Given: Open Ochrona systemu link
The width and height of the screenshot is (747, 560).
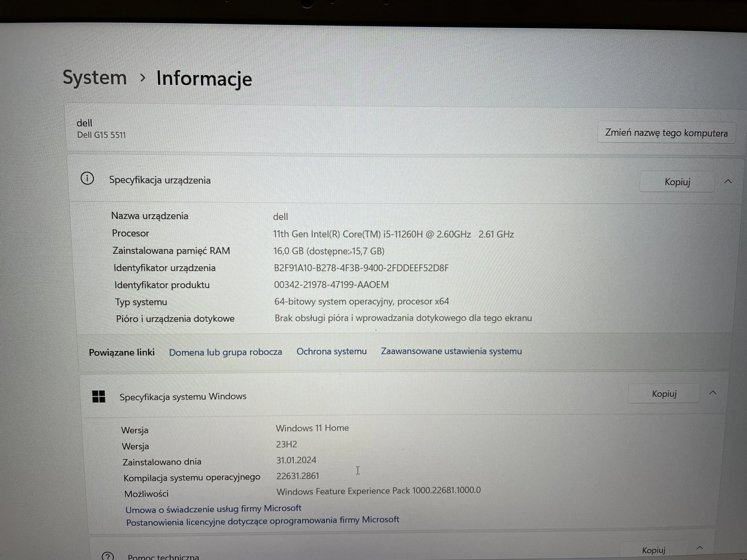Looking at the screenshot, I should (x=332, y=351).
